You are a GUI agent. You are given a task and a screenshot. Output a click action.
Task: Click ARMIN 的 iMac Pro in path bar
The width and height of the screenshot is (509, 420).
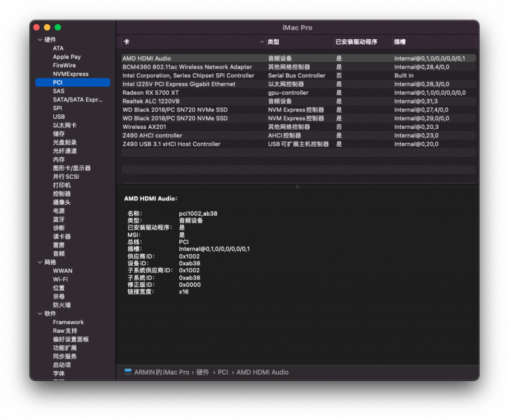(x=162, y=372)
